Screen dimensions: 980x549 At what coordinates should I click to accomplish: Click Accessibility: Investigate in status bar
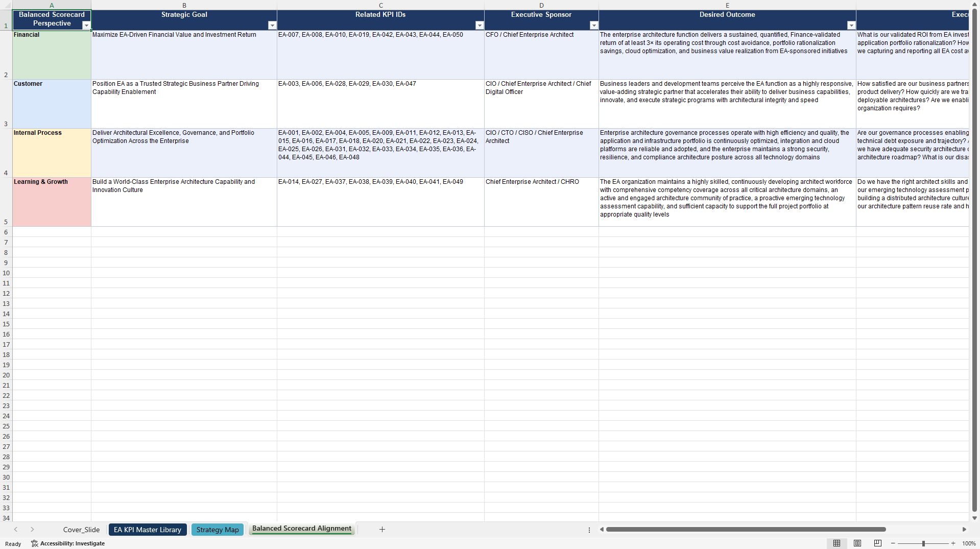68,543
